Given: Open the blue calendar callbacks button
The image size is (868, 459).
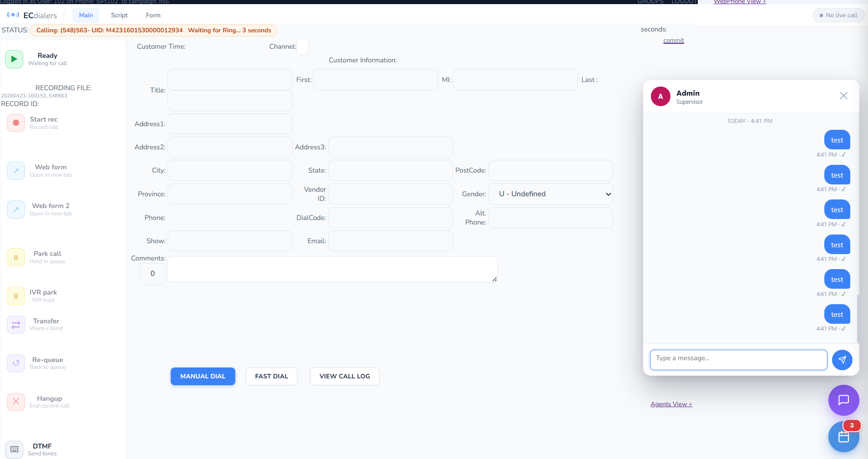Looking at the screenshot, I should 843,437.
